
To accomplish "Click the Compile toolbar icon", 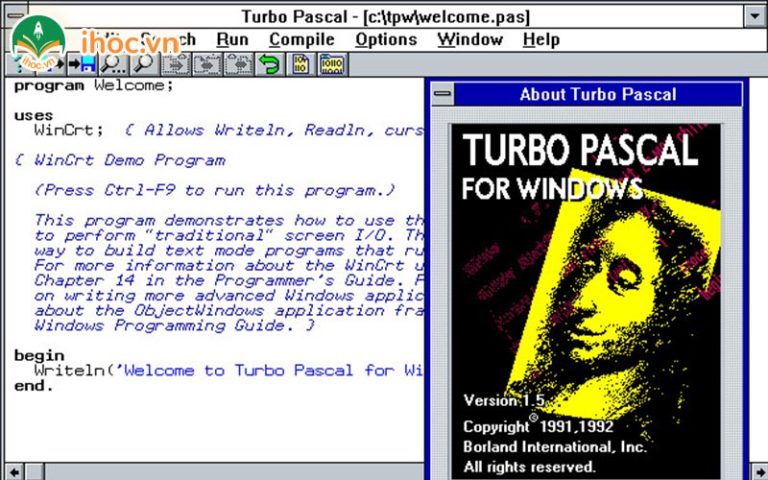I will click(x=301, y=64).
